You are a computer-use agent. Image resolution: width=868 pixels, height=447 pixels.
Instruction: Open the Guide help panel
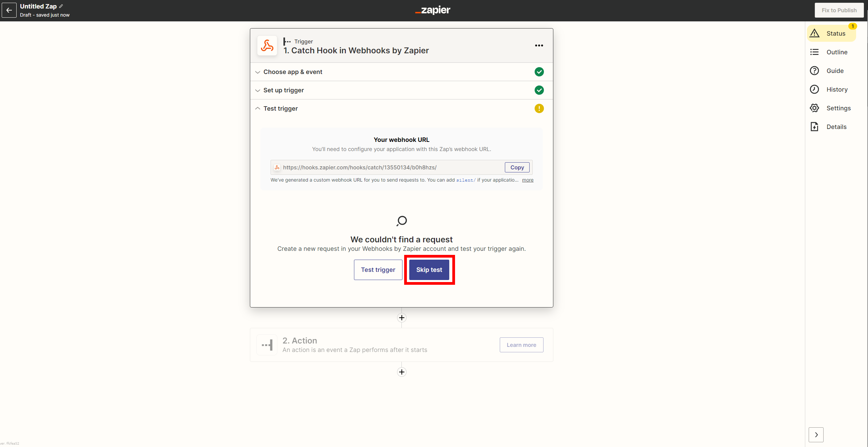click(x=834, y=71)
